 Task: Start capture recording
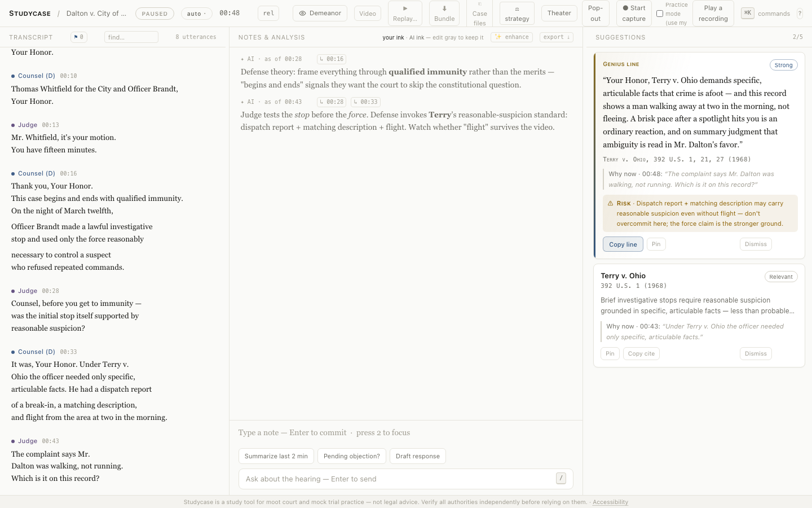coord(634,14)
